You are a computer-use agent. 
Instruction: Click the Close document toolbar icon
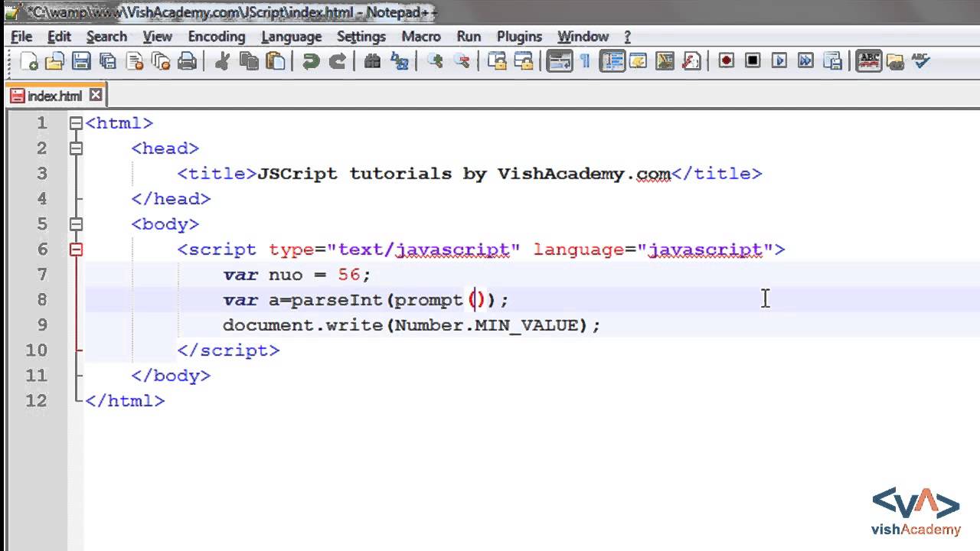(x=135, y=61)
